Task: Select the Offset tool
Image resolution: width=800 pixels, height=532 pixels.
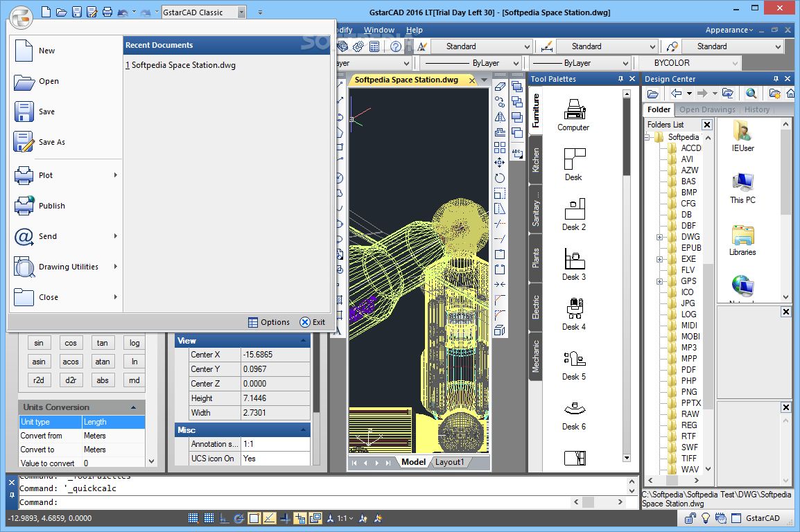Action: click(x=500, y=132)
